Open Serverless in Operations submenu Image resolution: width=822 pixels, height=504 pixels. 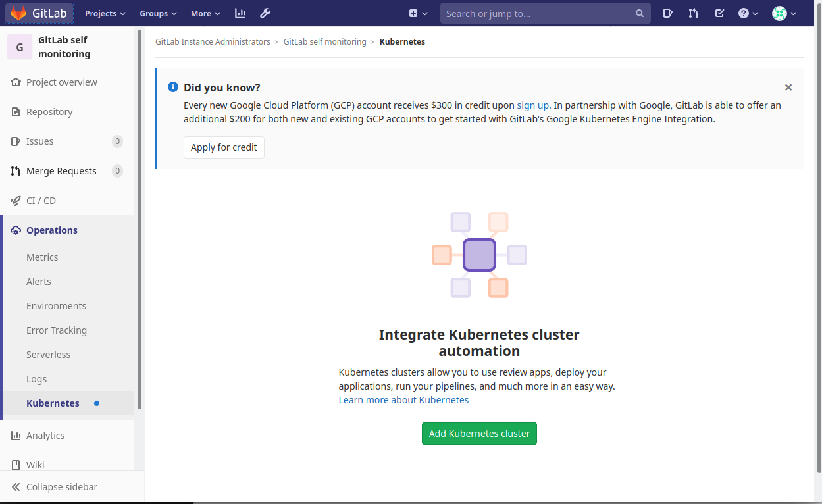(48, 355)
